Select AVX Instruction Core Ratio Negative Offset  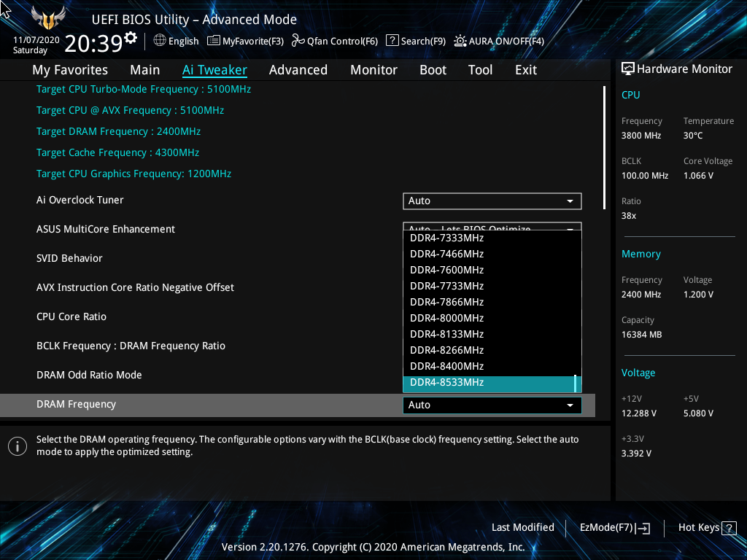pos(135,287)
